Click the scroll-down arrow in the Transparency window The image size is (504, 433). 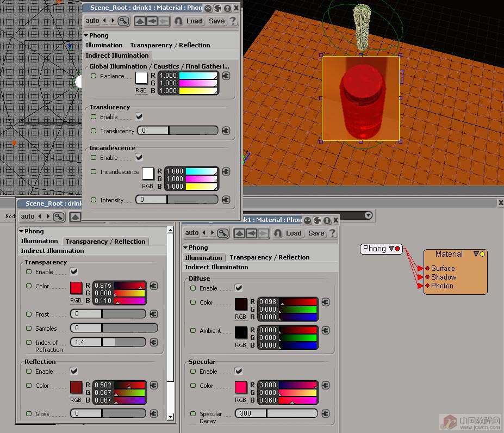[x=170, y=417]
